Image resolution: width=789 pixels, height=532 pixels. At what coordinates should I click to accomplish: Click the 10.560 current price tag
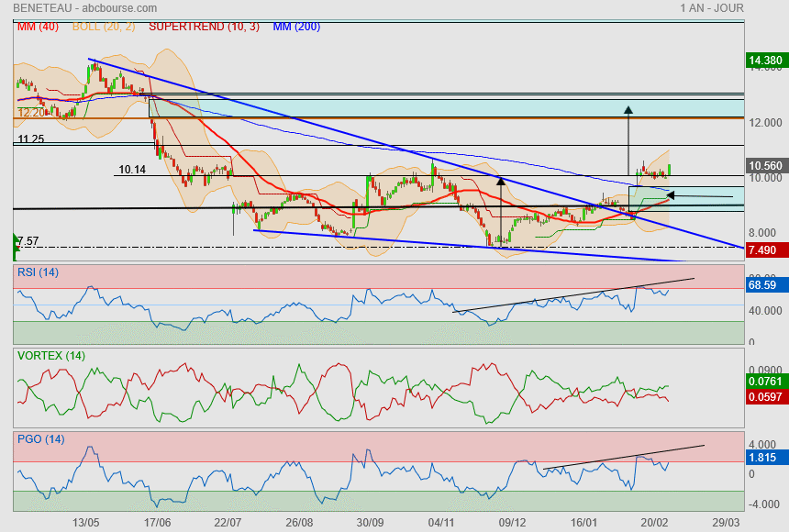point(765,166)
